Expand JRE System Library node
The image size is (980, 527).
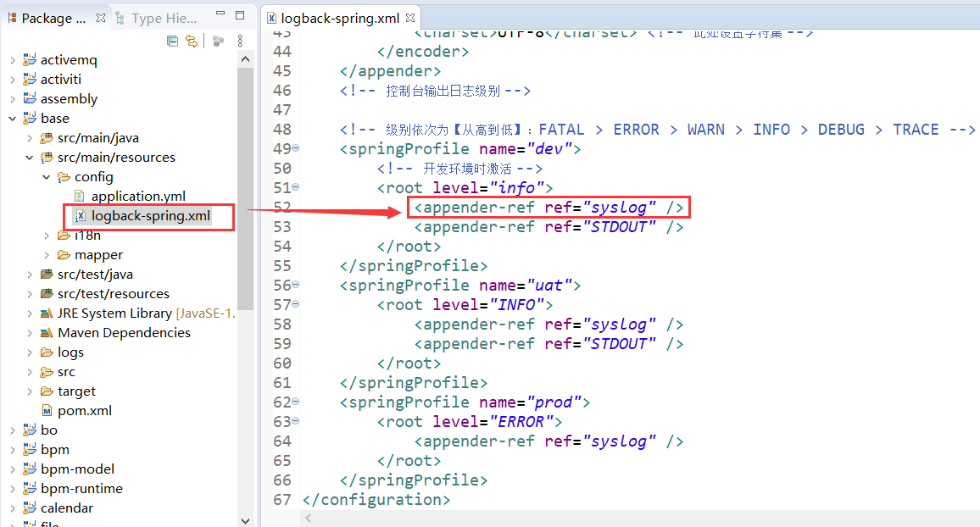[x=30, y=313]
